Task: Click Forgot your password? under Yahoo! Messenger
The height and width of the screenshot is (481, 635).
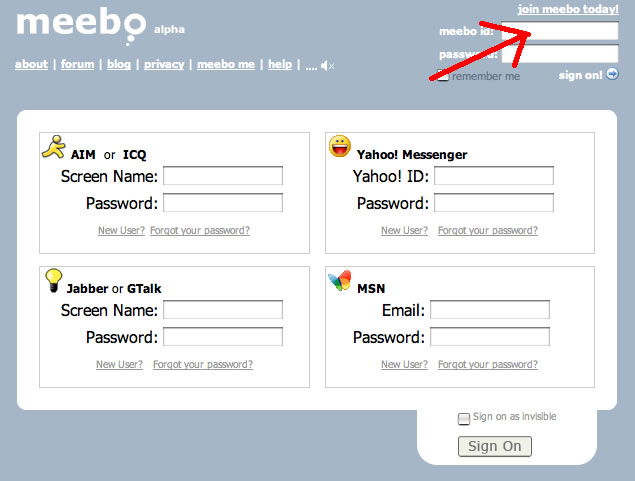Action: click(488, 230)
